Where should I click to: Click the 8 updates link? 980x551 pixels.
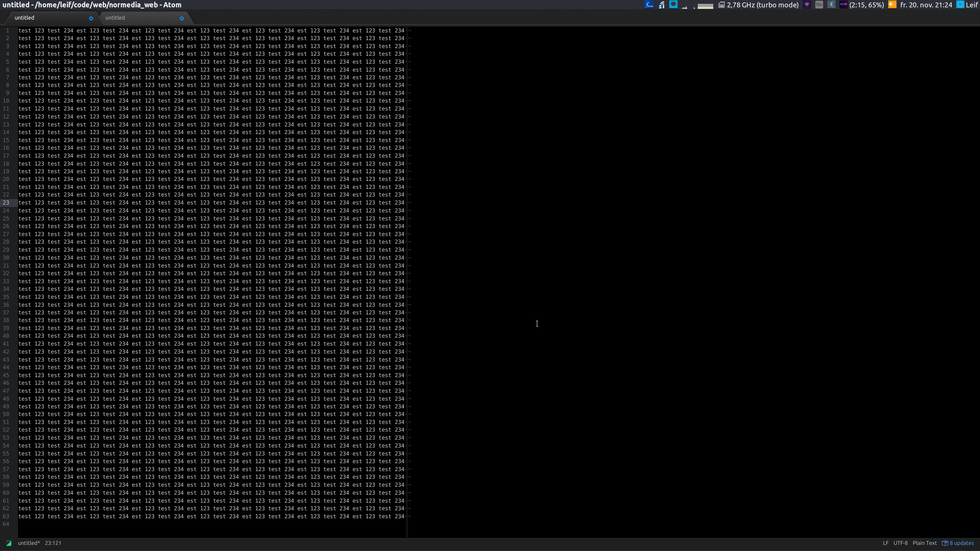961,543
